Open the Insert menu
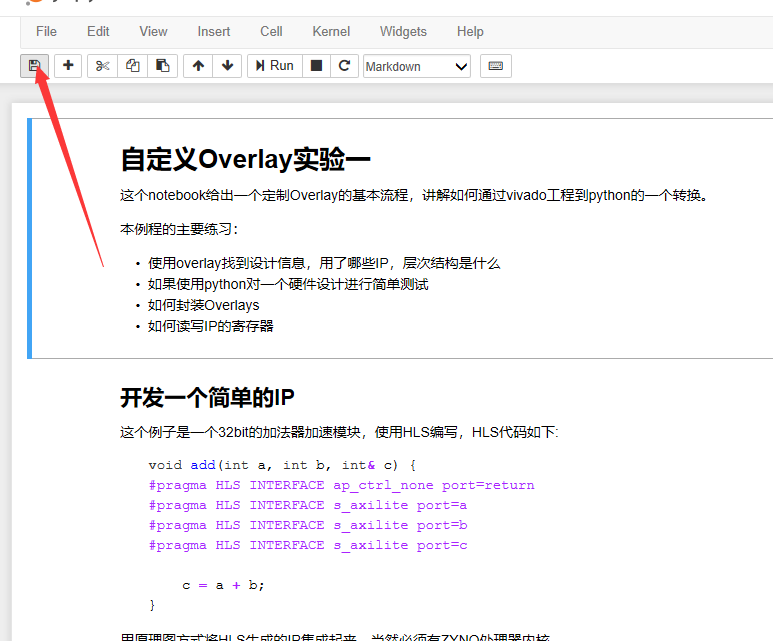This screenshot has width=773, height=641. click(213, 32)
